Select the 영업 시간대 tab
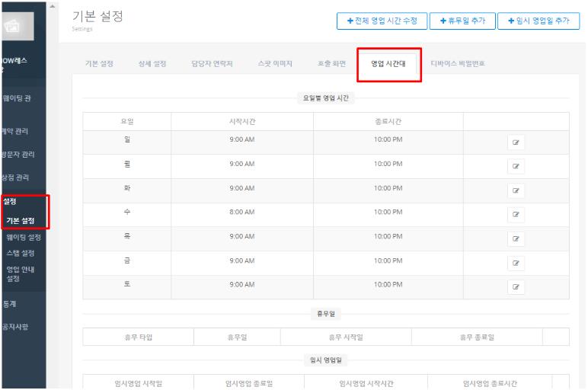Image resolution: width=588 pixels, height=390 pixels. [x=388, y=64]
